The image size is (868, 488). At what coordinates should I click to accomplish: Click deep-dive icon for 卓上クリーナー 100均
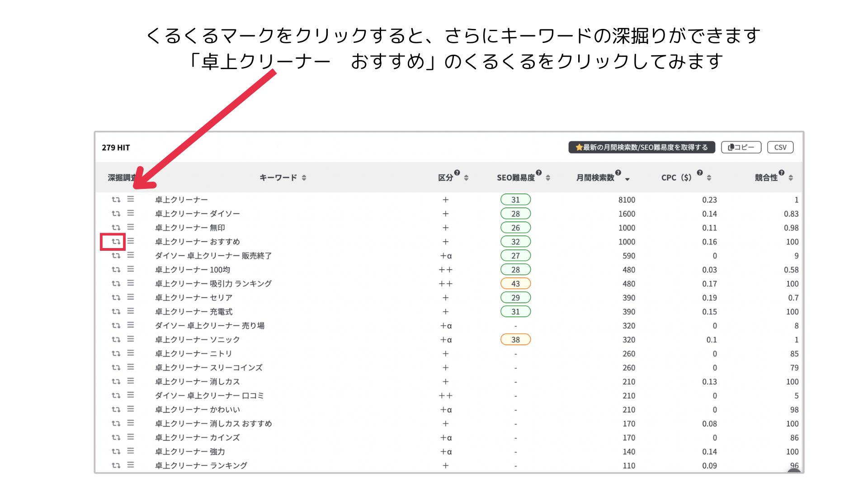(116, 270)
